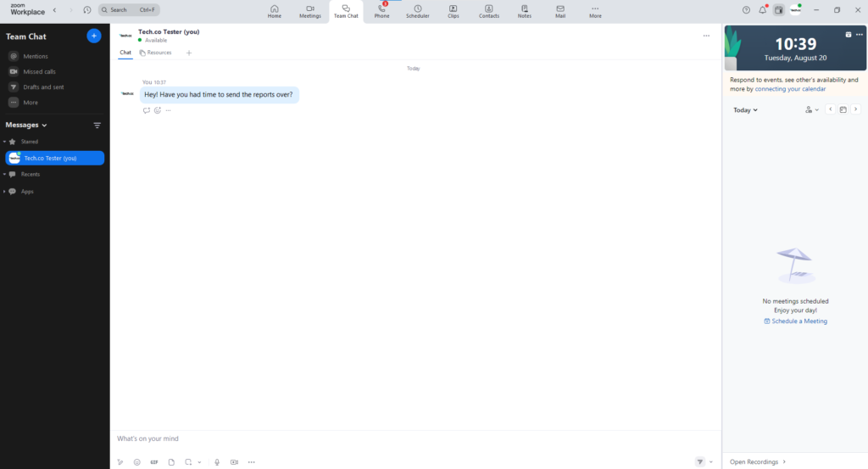Screen dimensions: 868x469
Task: Expand the Apps section
Action: [x=4, y=192]
